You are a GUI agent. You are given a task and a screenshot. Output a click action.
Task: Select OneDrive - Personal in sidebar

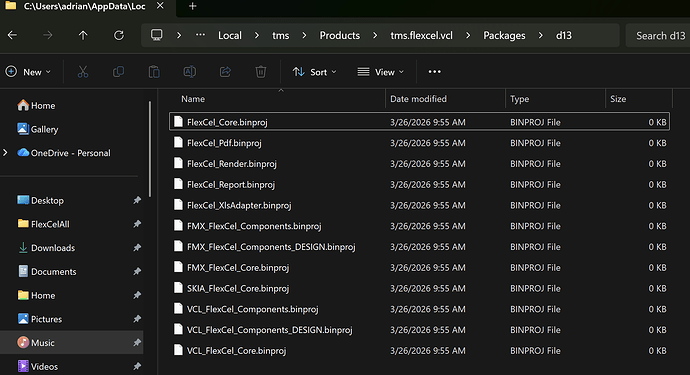pyautogui.click(x=64, y=153)
